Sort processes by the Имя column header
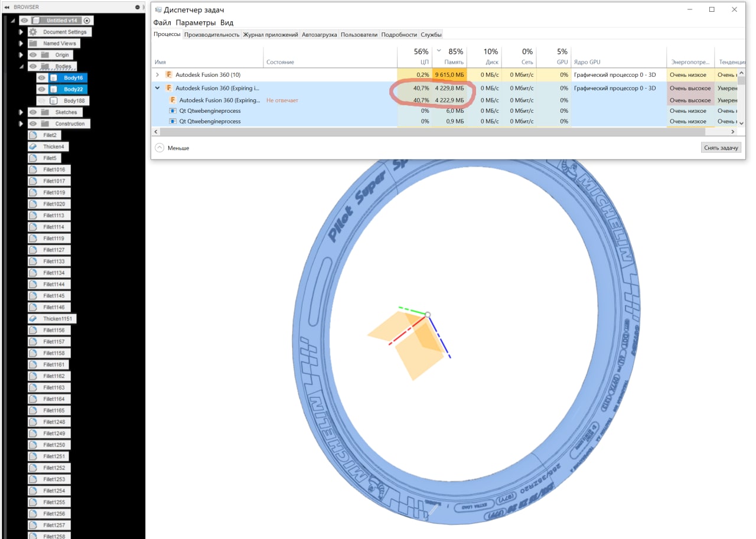The height and width of the screenshot is (539, 756). pyautogui.click(x=207, y=57)
